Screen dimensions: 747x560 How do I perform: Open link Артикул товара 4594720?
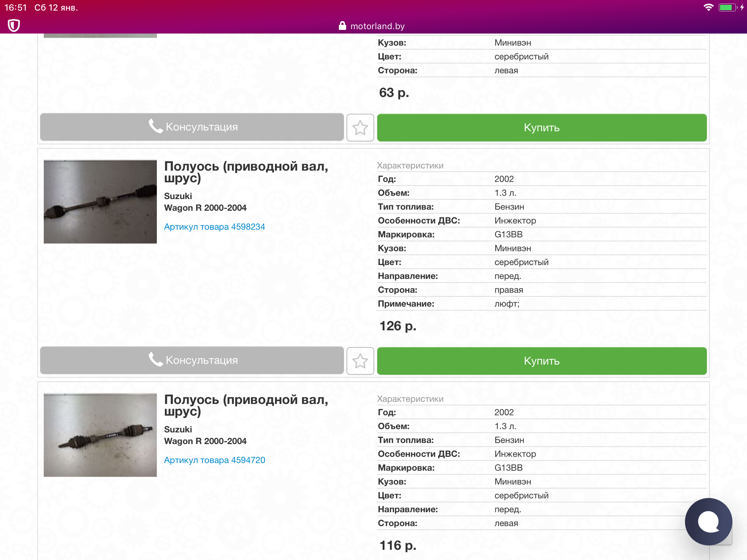point(214,460)
